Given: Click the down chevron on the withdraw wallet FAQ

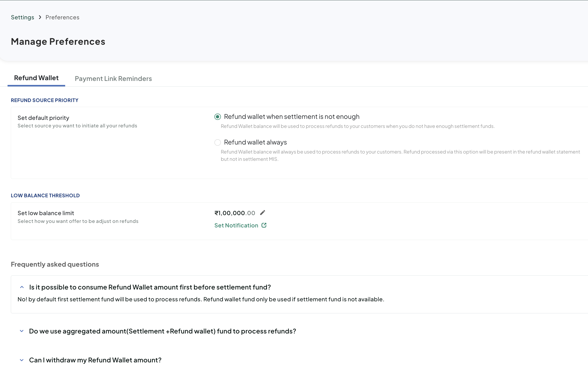Looking at the screenshot, I should 22,360.
